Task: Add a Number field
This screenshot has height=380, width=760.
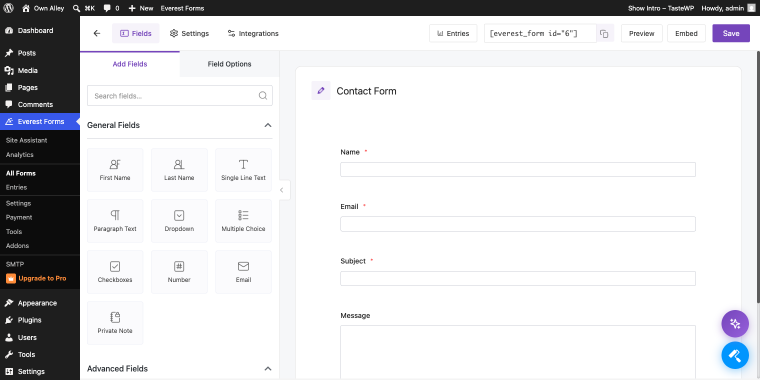Action: pos(179,272)
